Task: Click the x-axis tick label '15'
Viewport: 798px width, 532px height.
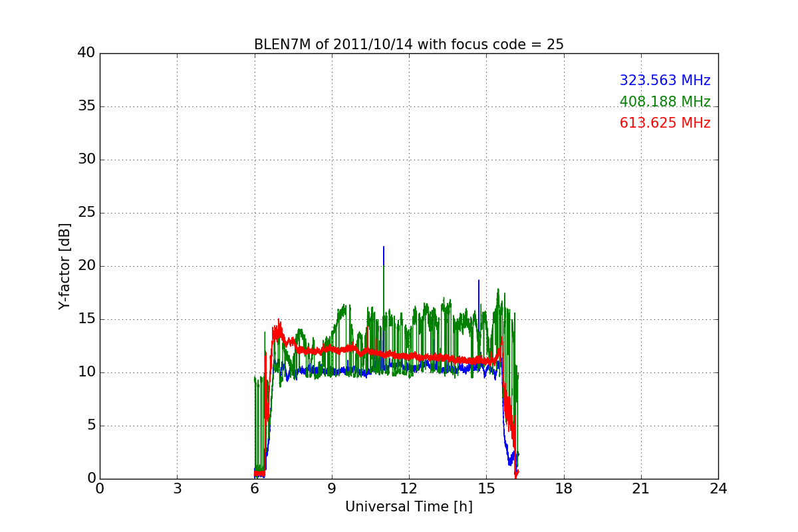Action: coord(486,489)
